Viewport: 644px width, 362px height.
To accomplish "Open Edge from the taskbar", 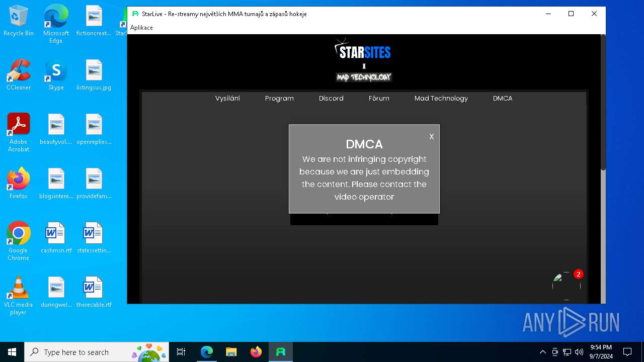I will click(x=206, y=352).
